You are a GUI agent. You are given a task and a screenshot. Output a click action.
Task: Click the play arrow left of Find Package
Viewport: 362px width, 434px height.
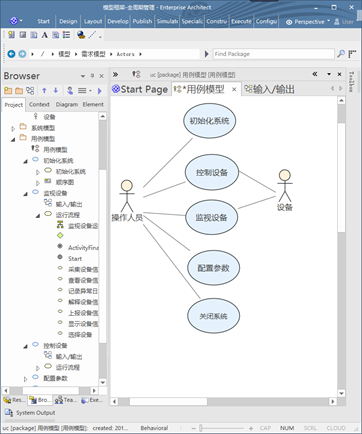206,54
